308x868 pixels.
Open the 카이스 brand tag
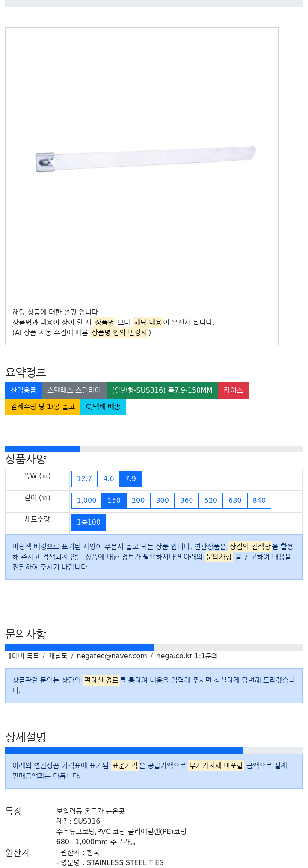coord(233,390)
